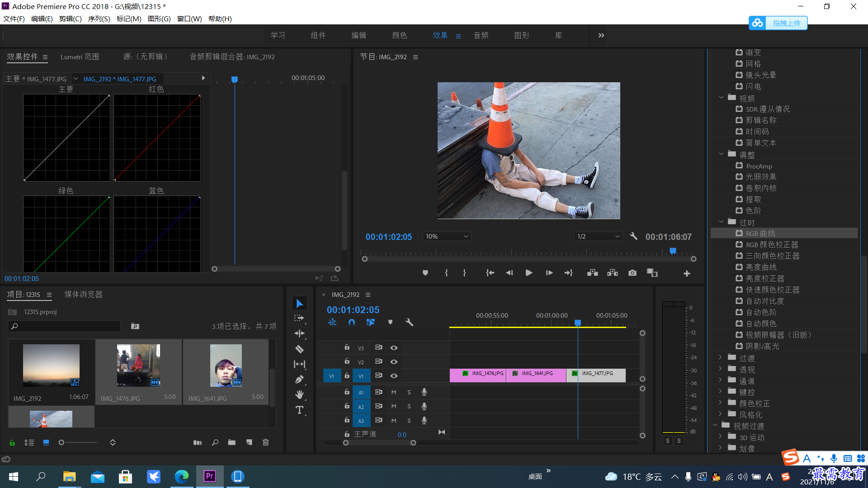Select the Type tool
The width and height of the screenshot is (868, 488).
pos(299,410)
